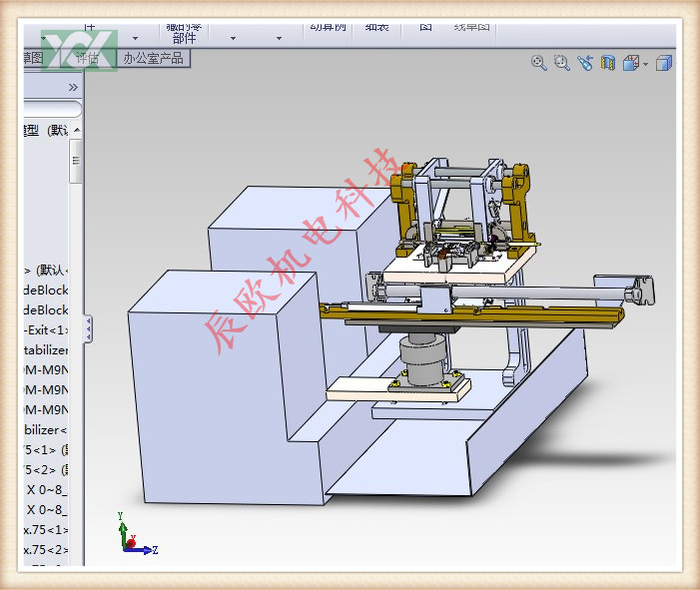Click the feature tree scrollbar thumb
The image size is (700, 590).
click(x=76, y=161)
